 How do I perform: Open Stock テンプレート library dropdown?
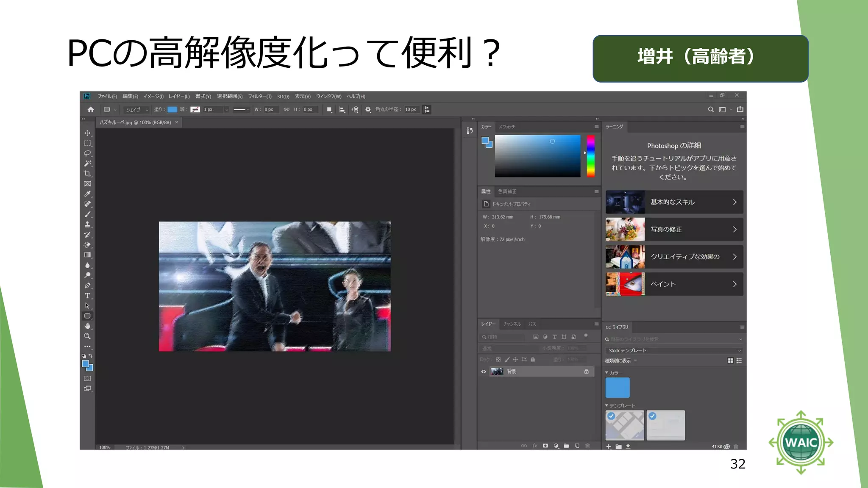pyautogui.click(x=674, y=350)
